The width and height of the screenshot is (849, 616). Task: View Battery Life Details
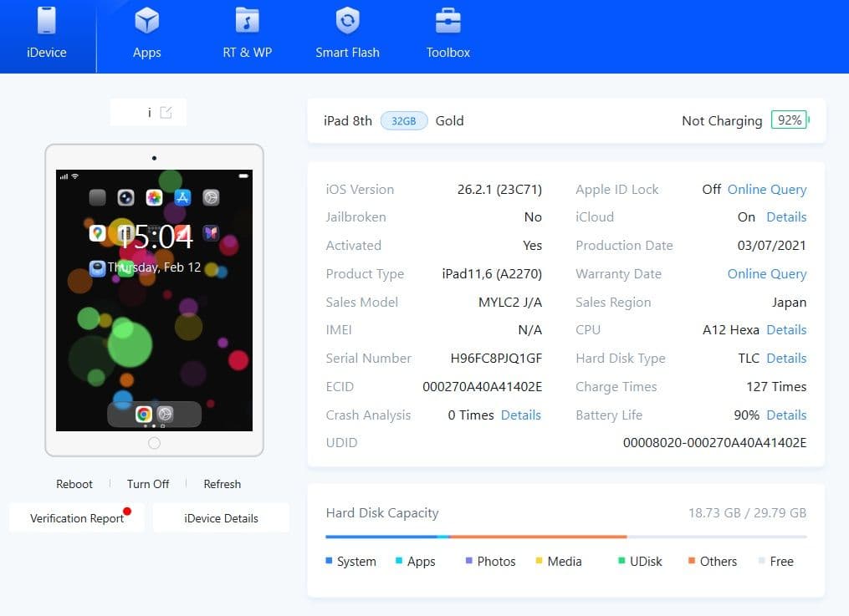point(785,415)
